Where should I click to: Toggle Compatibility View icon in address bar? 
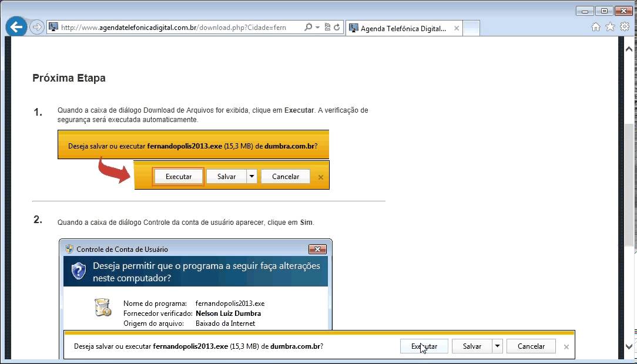click(327, 27)
